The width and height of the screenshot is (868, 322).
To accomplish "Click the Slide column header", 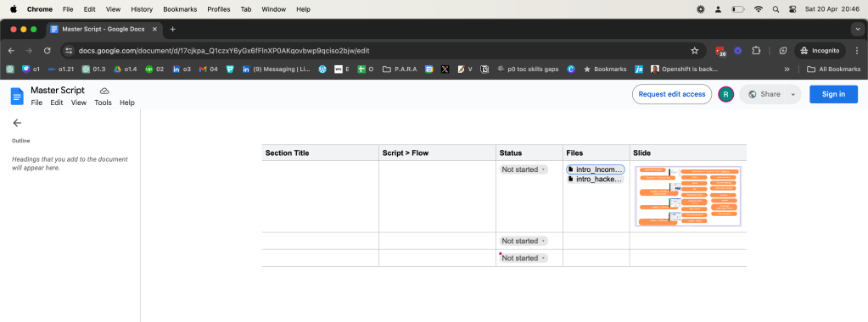I will click(642, 153).
